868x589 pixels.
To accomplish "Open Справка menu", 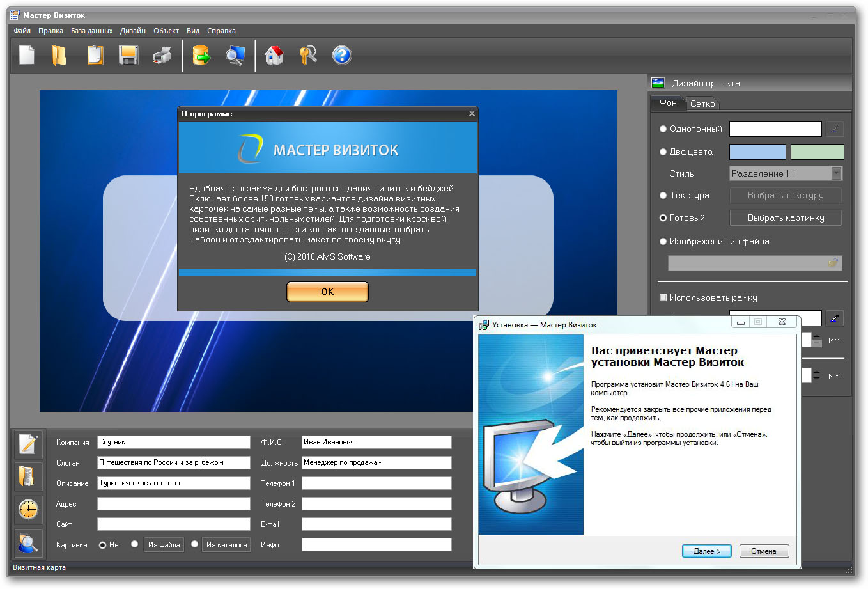I will pos(221,31).
